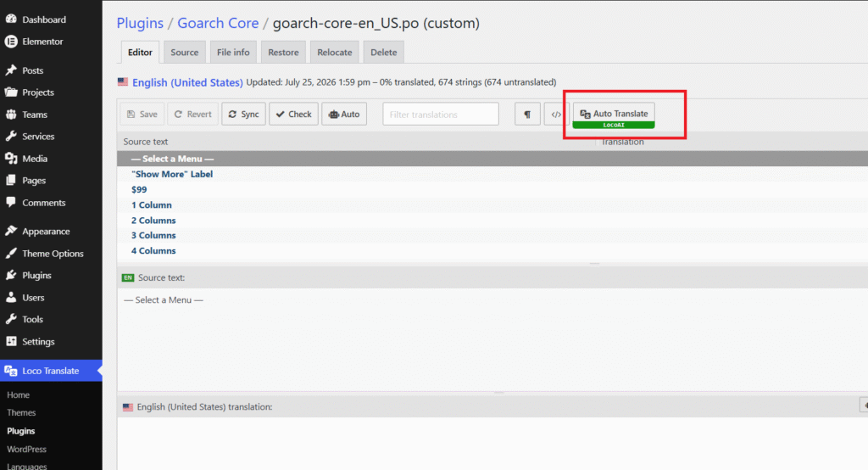Click the Sync button
This screenshot has width=868, height=470.
(x=243, y=115)
